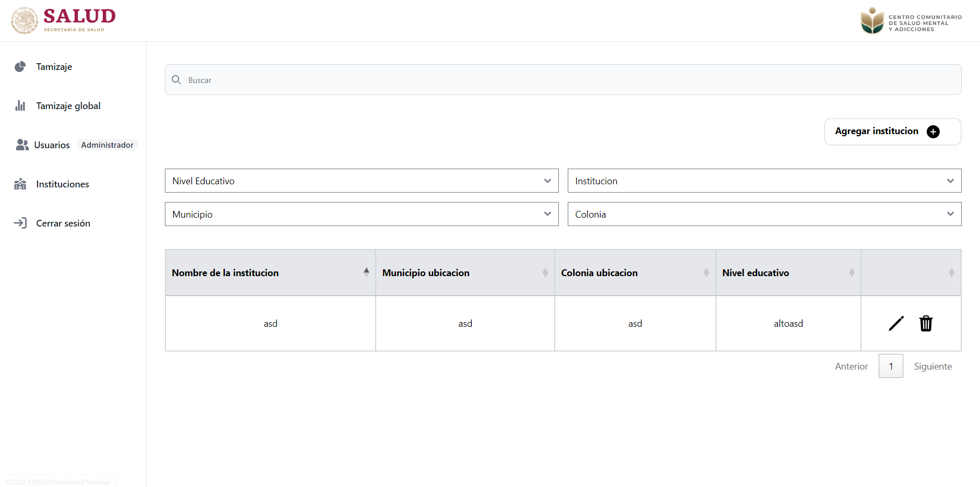Click into the Buscar search field

pos(564,80)
